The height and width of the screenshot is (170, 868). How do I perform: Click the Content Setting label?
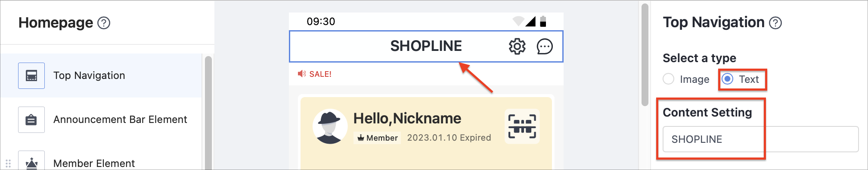(707, 112)
